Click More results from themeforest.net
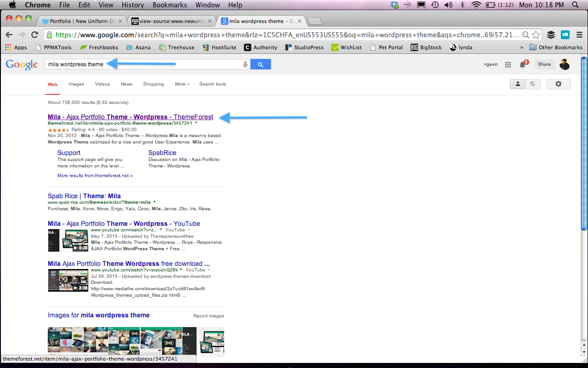588x368 pixels. pyautogui.click(x=95, y=176)
